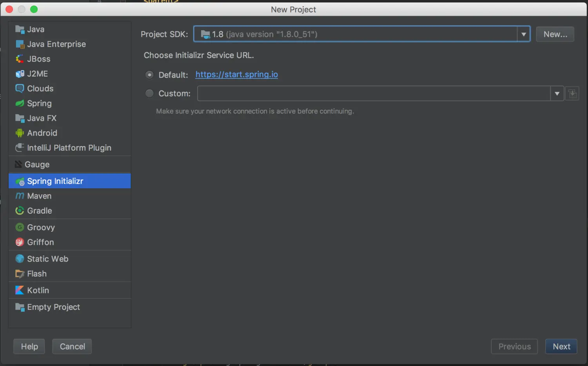This screenshot has width=588, height=366.
Task: Click the Griffon icon
Action: [x=20, y=242]
